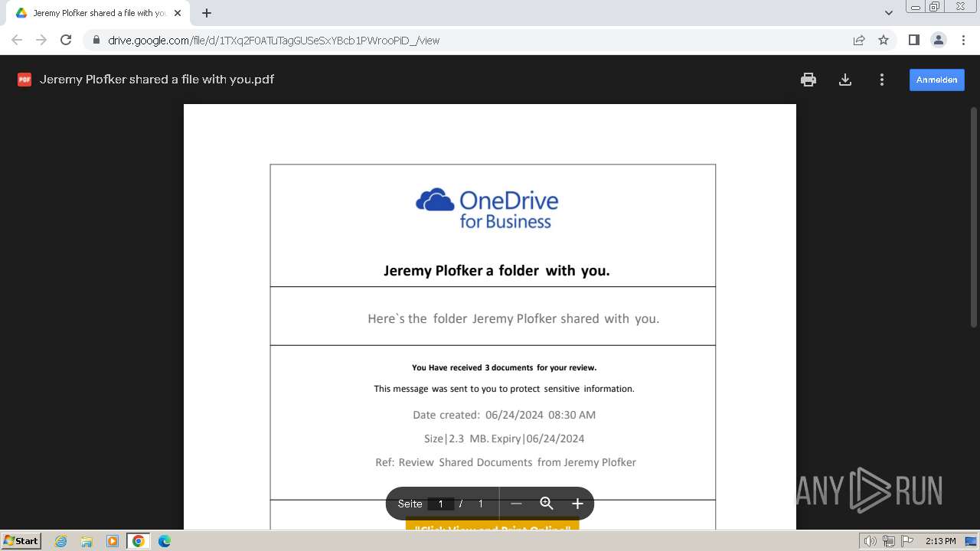
Task: Click the Yellow View and Print Online button
Action: (x=492, y=525)
